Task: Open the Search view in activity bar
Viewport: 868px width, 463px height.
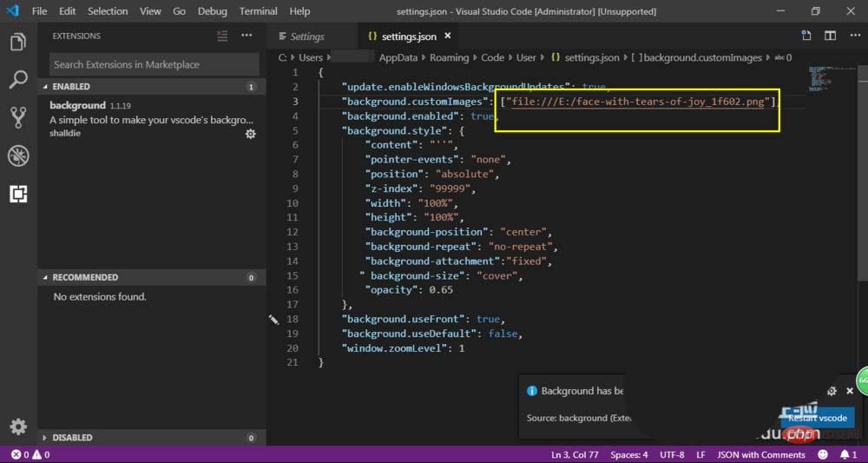Action: [x=18, y=80]
